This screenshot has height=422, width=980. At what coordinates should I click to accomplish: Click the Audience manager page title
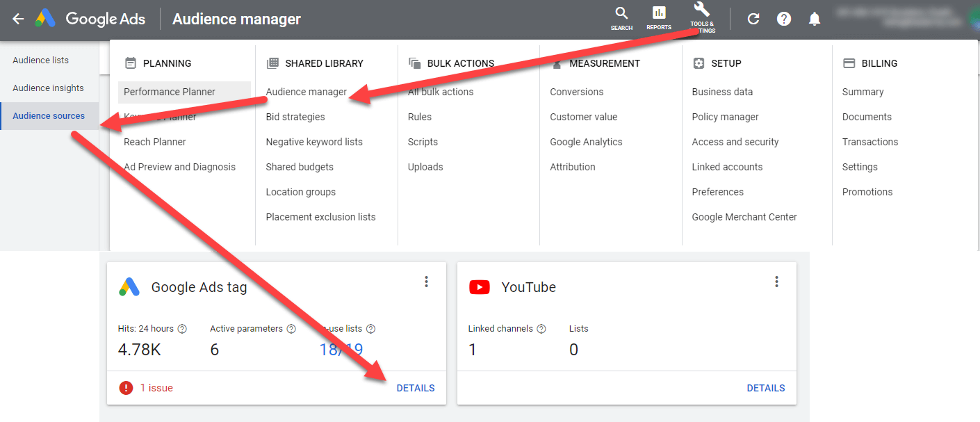(x=236, y=19)
